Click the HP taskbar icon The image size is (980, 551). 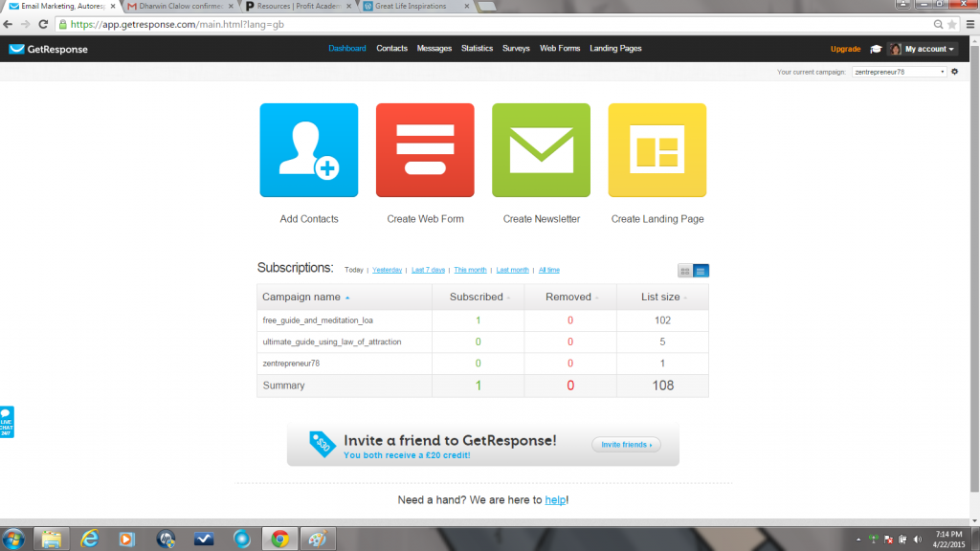click(166, 539)
